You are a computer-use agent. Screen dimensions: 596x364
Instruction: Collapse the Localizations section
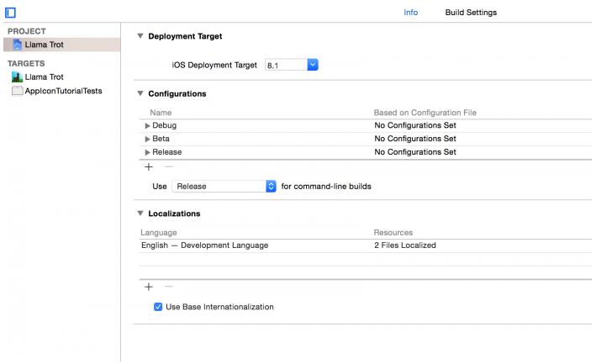tap(140, 214)
